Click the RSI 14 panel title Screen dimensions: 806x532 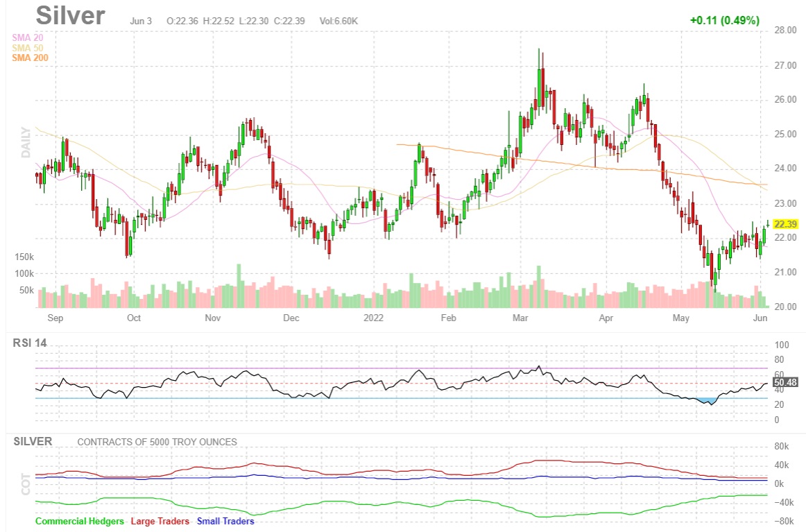[x=30, y=343]
